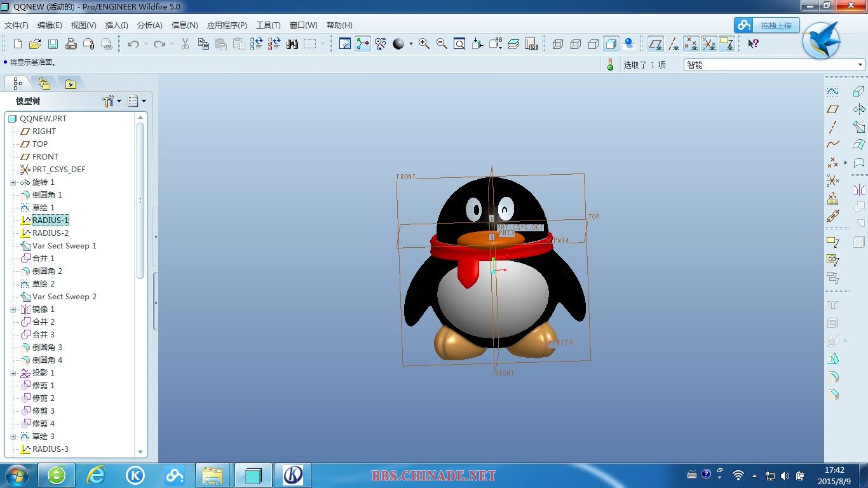Expand the 投影 1 feature node
868x488 pixels.
(13, 373)
